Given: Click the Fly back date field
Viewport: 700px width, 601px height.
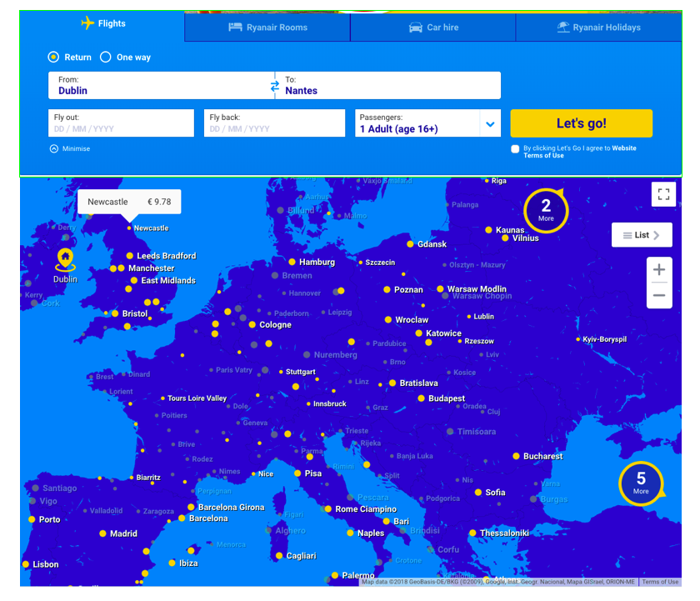Looking at the screenshot, I should 273,124.
